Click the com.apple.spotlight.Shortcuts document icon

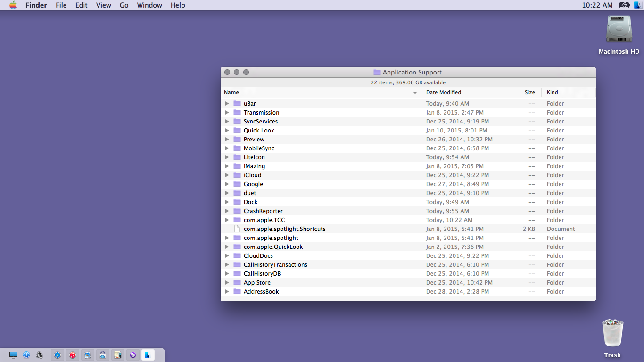coord(237,229)
